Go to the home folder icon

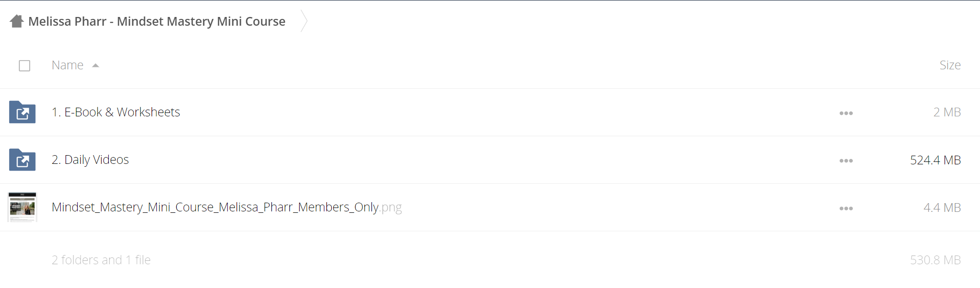pyautogui.click(x=17, y=21)
